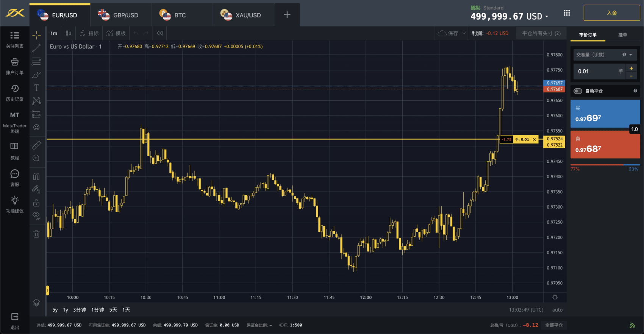Select the crosshair cursor tool
644x334 pixels.
coord(36,35)
